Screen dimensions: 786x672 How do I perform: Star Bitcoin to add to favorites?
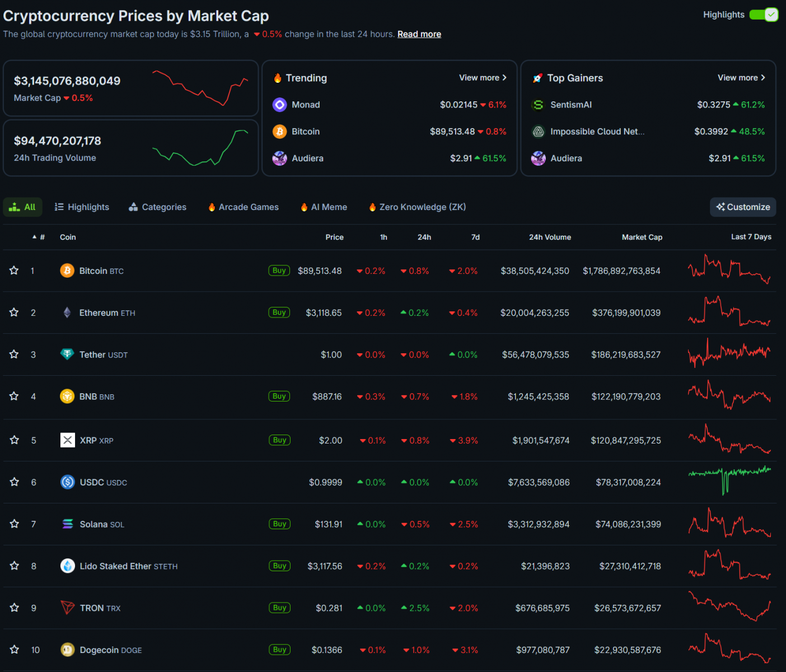pos(14,270)
